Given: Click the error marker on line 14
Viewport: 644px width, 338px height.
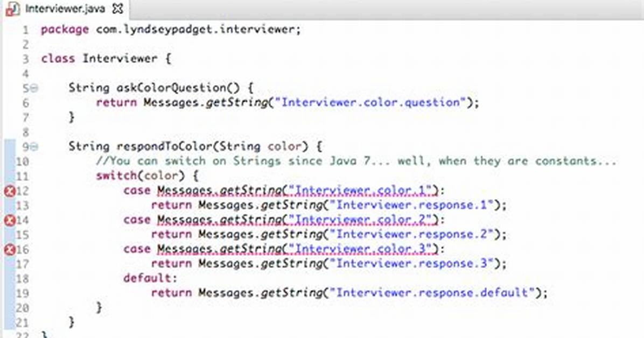Looking at the screenshot, I should 10,221.
